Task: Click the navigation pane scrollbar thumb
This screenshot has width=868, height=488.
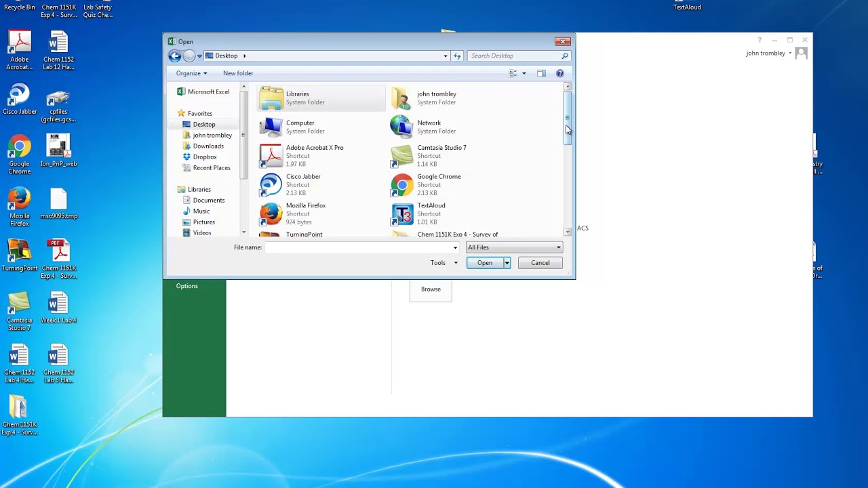Action: pos(243,136)
